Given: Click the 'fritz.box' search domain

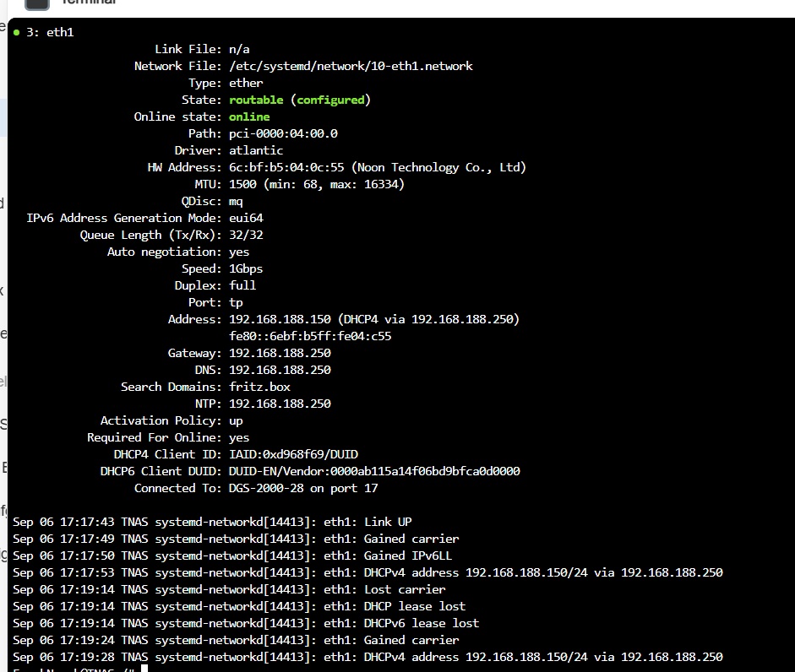Looking at the screenshot, I should [259, 387].
